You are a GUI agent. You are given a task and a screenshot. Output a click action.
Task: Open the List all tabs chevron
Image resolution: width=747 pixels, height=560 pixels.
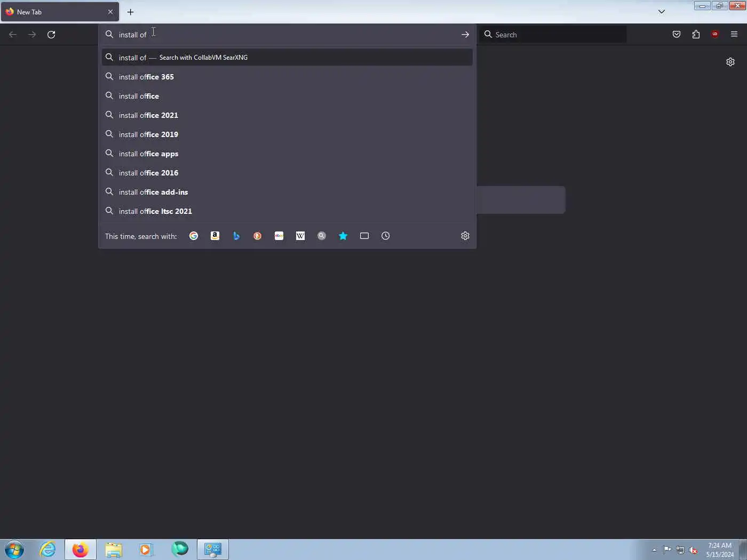(x=662, y=12)
